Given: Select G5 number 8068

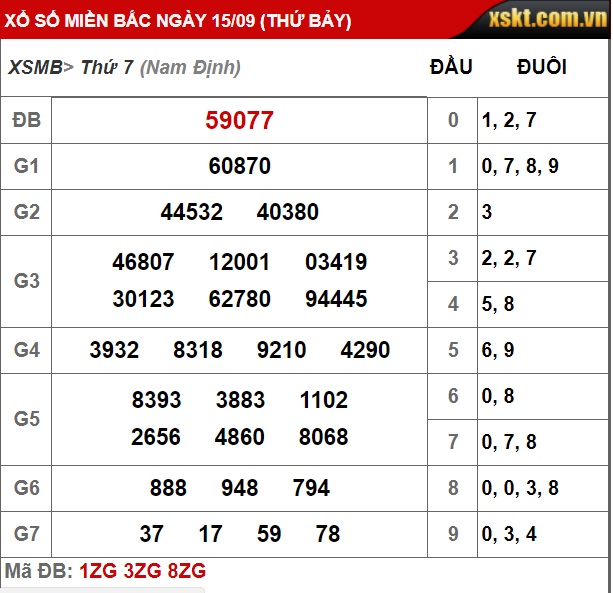Looking at the screenshot, I should 323,437.
